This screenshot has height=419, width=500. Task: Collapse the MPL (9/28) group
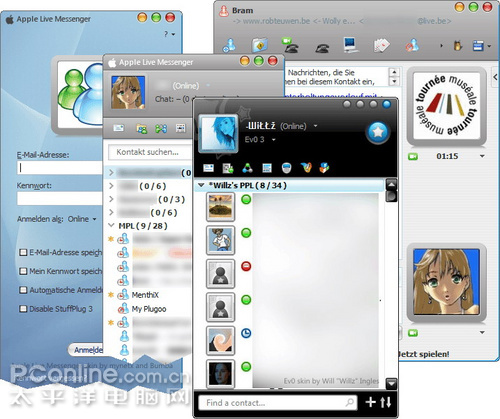111,226
